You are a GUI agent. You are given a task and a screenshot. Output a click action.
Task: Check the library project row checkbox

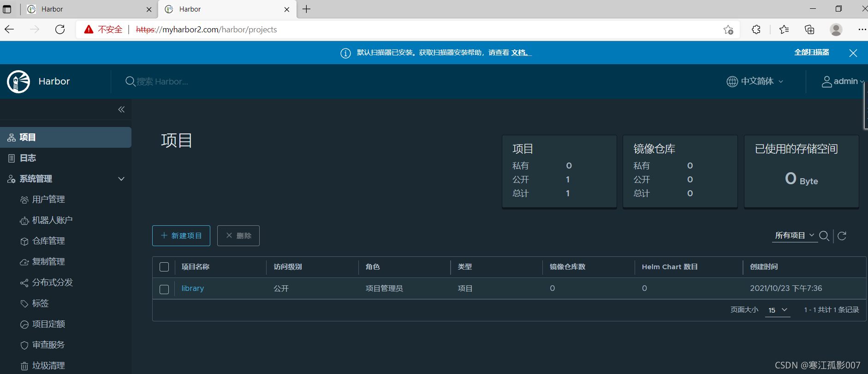click(164, 289)
